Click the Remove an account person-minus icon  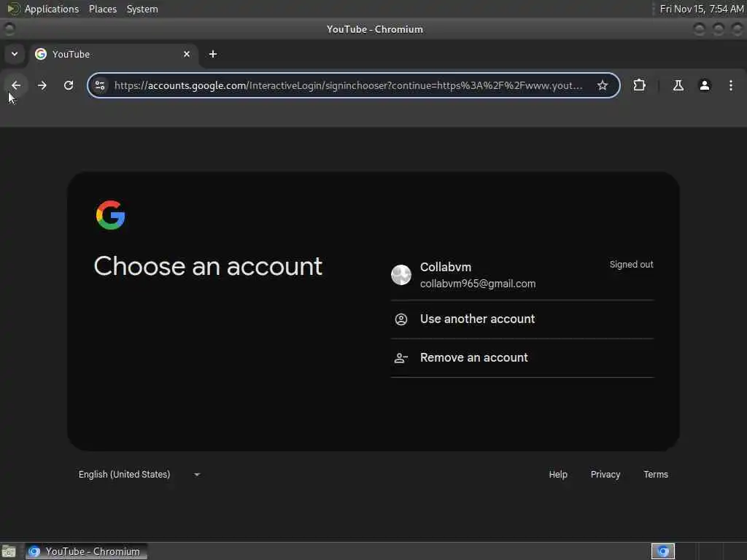(401, 357)
